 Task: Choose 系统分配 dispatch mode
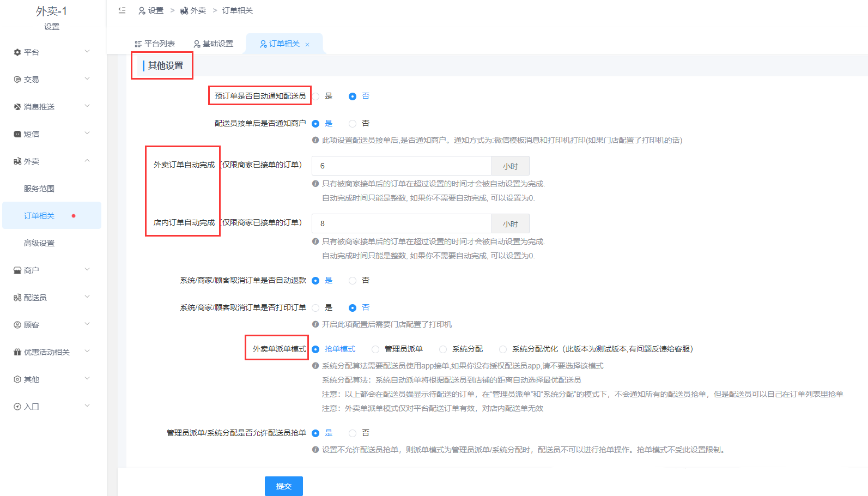pyautogui.click(x=443, y=349)
